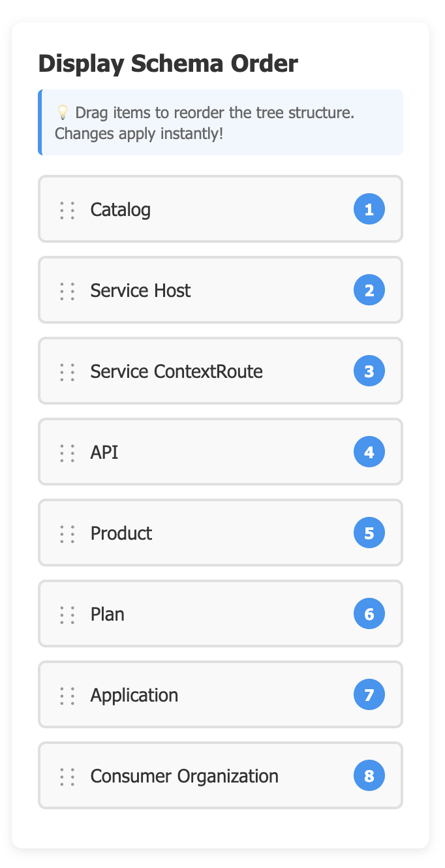Click the Service ContextRoute drag handle

point(67,372)
